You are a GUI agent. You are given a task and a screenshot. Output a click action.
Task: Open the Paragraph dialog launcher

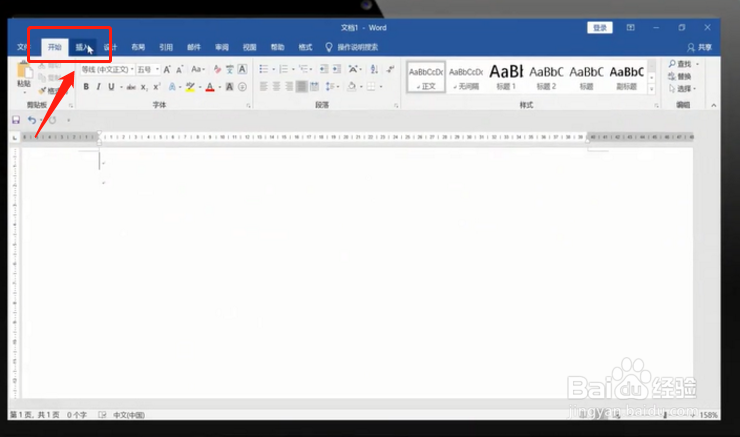(396, 106)
